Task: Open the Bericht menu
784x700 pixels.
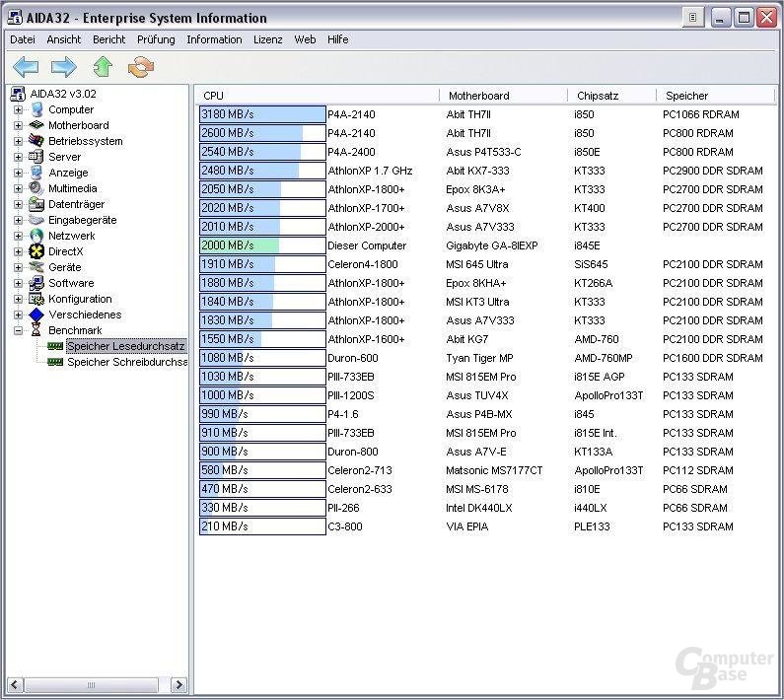Action: coord(109,39)
